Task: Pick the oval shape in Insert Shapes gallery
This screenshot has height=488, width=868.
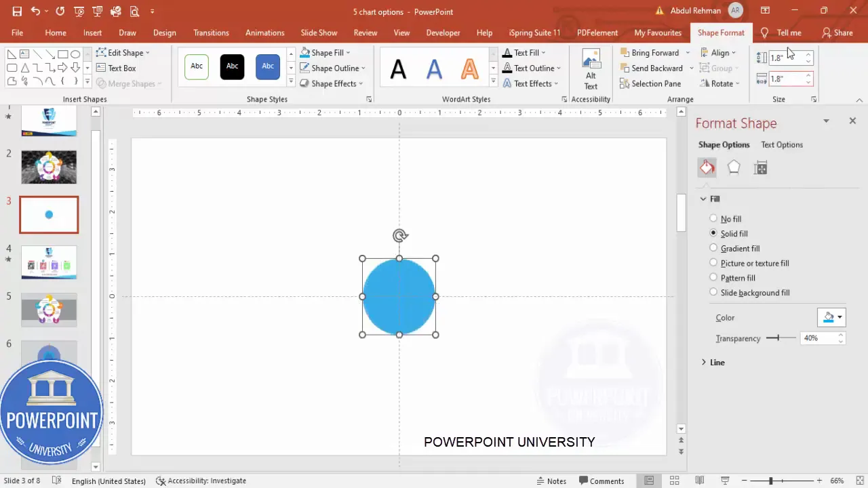Action: click(75, 54)
